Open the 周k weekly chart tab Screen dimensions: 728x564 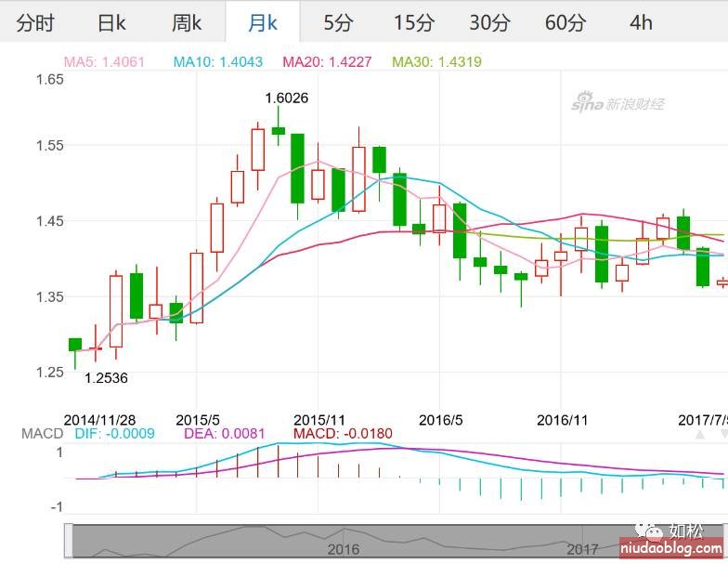(x=186, y=23)
